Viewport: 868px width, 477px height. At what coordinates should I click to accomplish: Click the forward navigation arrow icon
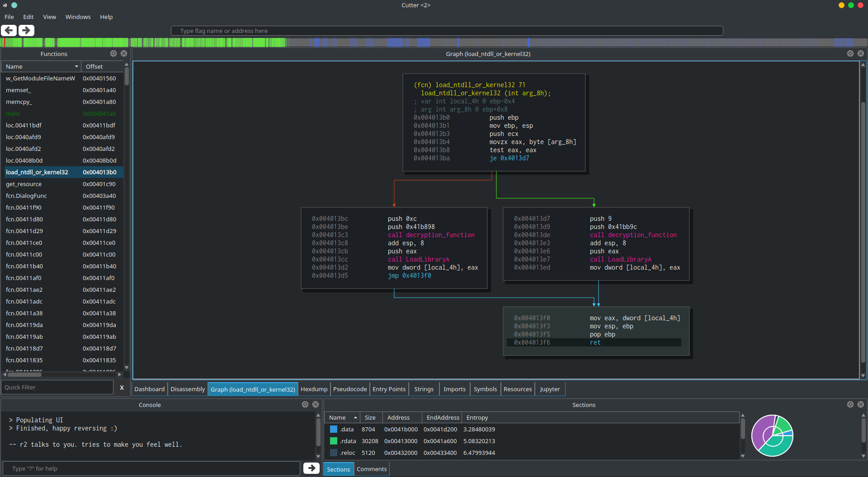26,30
